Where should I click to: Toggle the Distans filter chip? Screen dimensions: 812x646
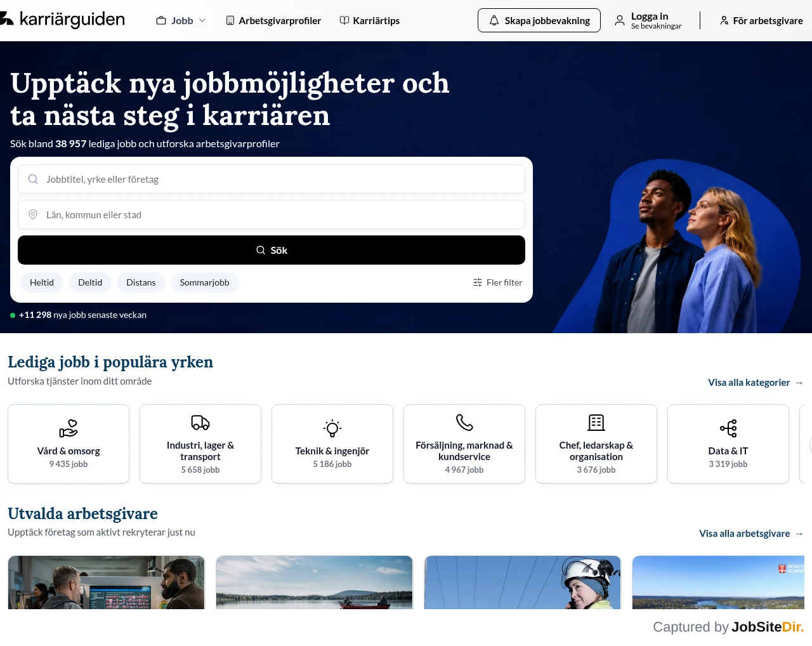pos(141,282)
